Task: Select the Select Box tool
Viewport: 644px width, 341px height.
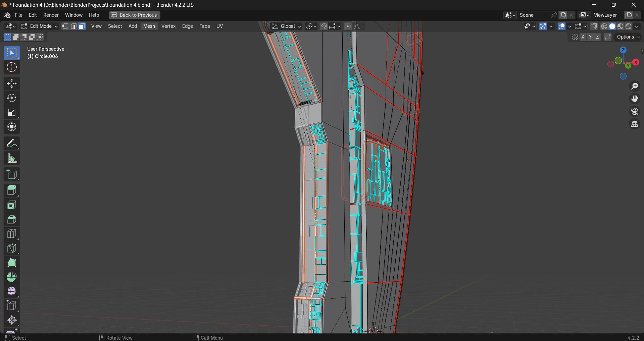Action: coord(12,53)
